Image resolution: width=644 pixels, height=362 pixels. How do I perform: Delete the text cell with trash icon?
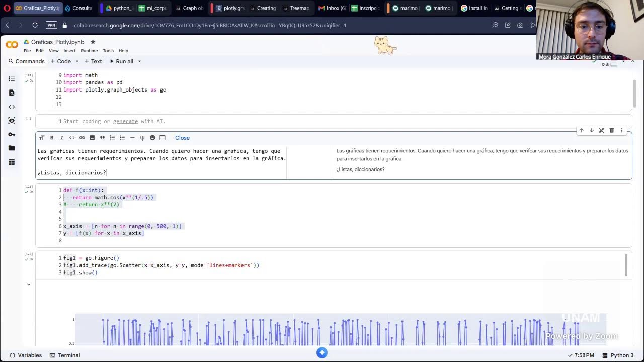(x=611, y=130)
